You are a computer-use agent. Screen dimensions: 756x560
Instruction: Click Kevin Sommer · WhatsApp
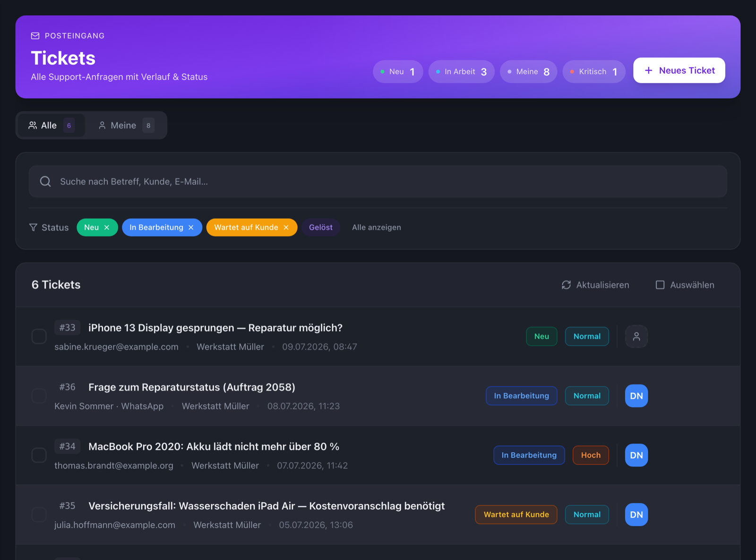[109, 406]
